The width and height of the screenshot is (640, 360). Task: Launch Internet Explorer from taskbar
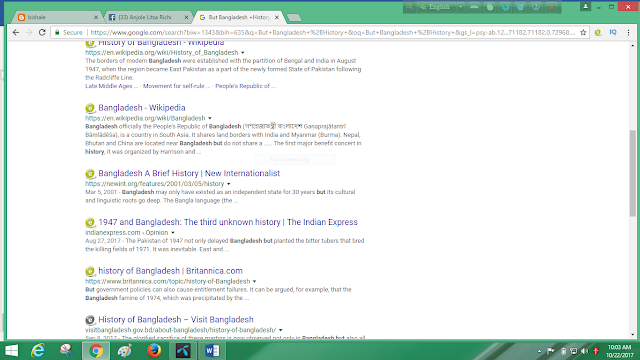[38, 351]
